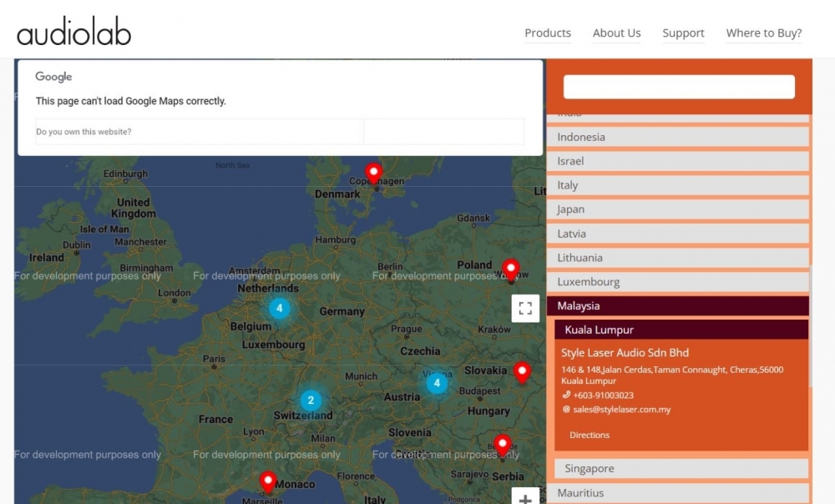Click the cluster marker 2 over Switzerland
This screenshot has width=835, height=504.
(311, 401)
